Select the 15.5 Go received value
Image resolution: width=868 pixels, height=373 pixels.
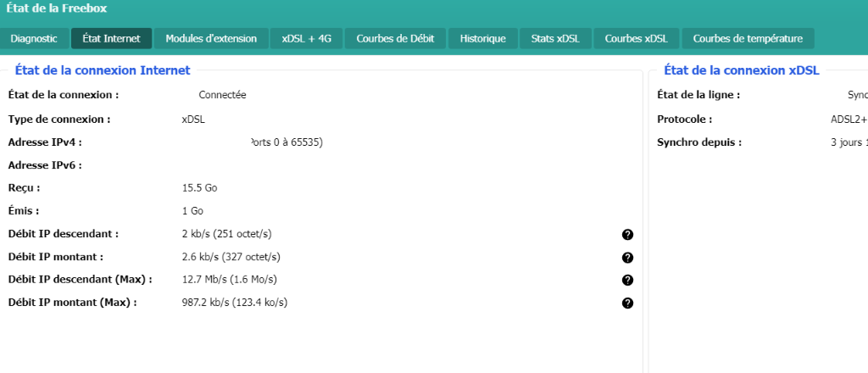200,188
